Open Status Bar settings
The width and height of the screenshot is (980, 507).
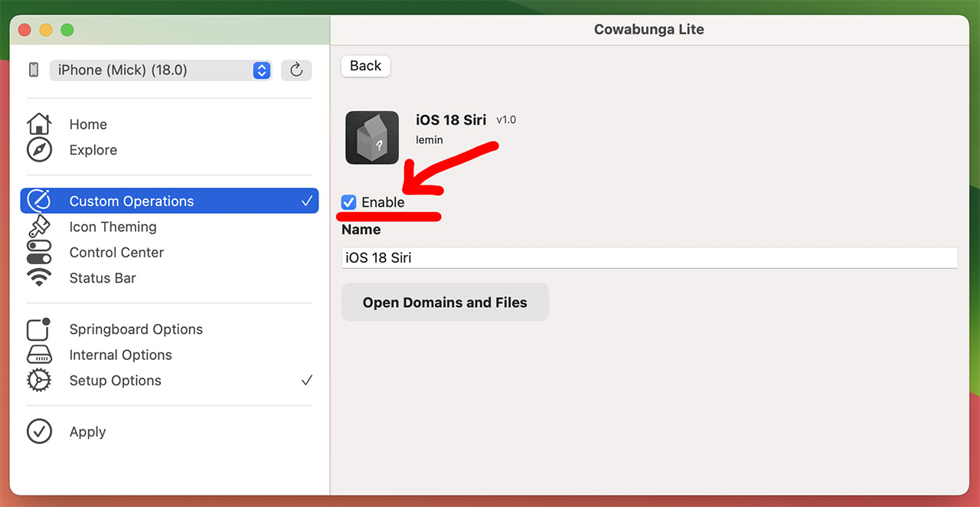pos(103,278)
